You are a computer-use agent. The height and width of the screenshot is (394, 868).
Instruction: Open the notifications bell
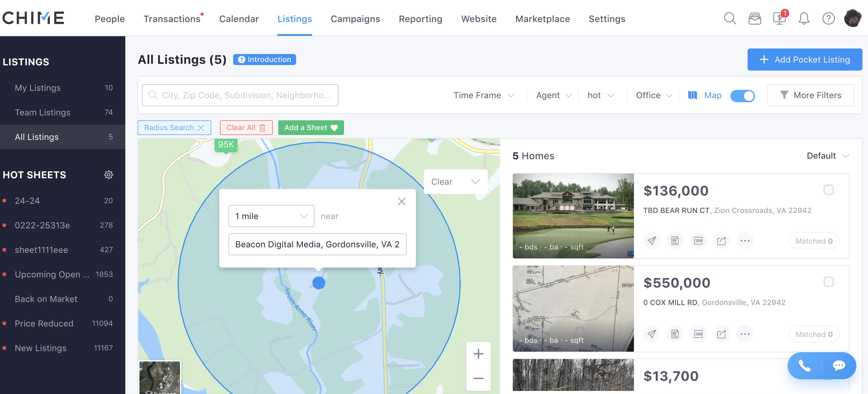point(803,18)
